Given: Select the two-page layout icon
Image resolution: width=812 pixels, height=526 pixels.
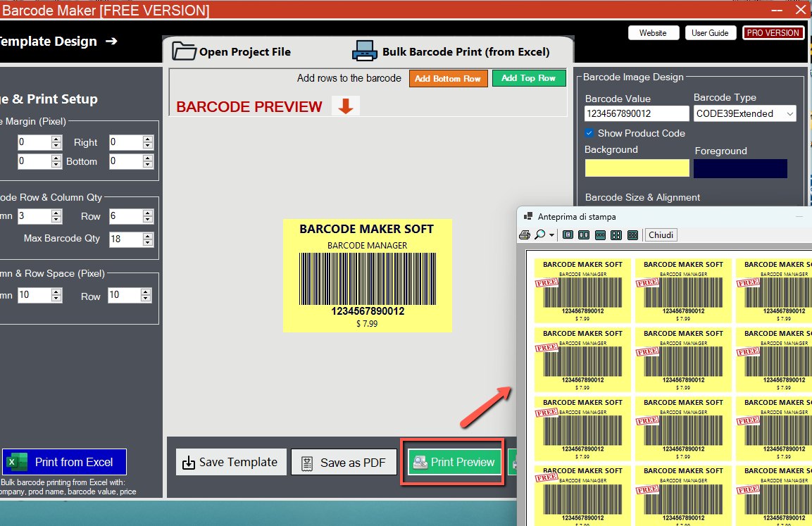Looking at the screenshot, I should (584, 235).
